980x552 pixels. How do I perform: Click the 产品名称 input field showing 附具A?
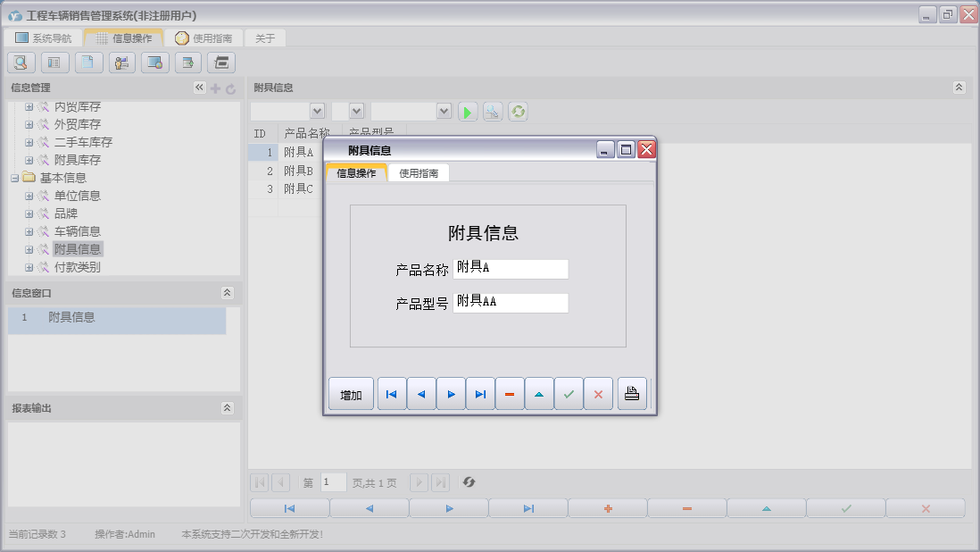coord(511,268)
